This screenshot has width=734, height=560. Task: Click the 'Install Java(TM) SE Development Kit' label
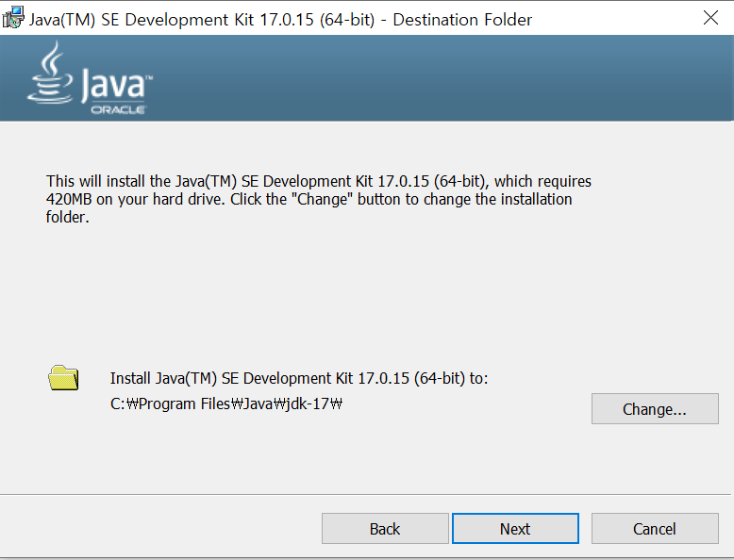299,378
